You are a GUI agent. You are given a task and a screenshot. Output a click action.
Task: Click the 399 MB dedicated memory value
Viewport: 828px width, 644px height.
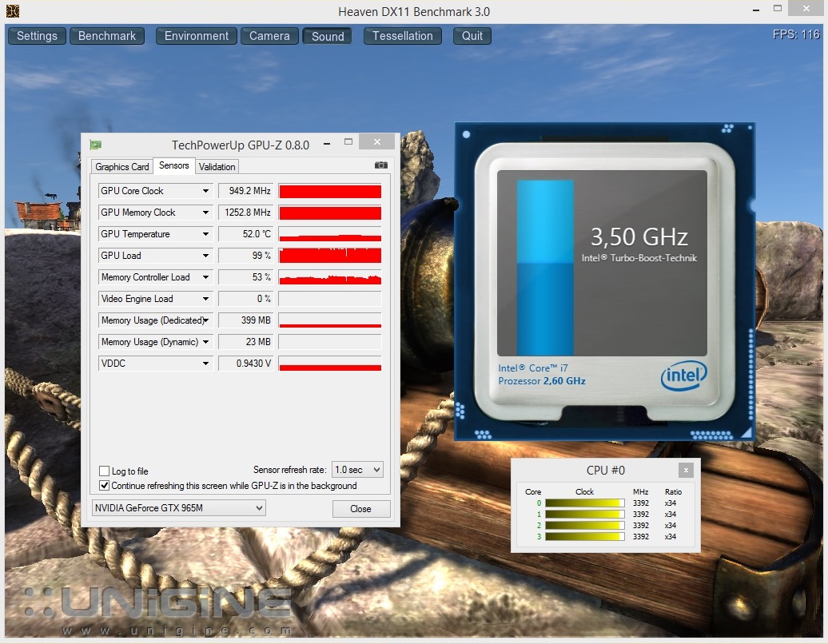[x=246, y=320]
